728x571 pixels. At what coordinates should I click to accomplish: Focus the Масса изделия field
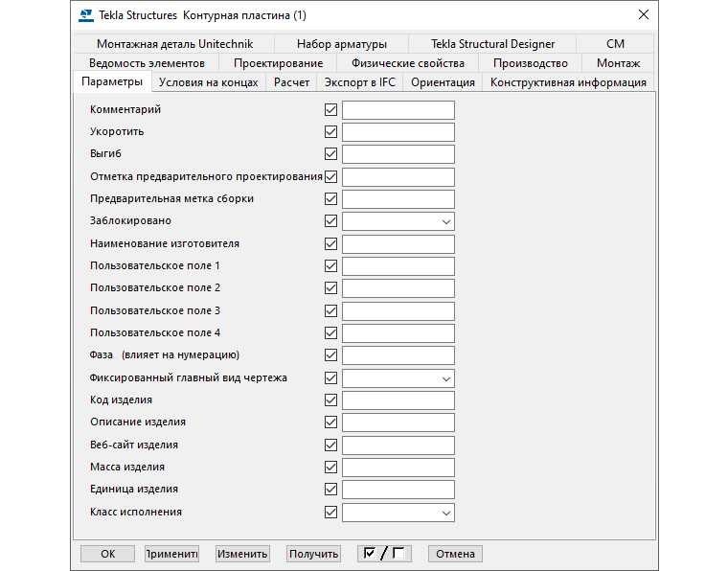coord(398,468)
